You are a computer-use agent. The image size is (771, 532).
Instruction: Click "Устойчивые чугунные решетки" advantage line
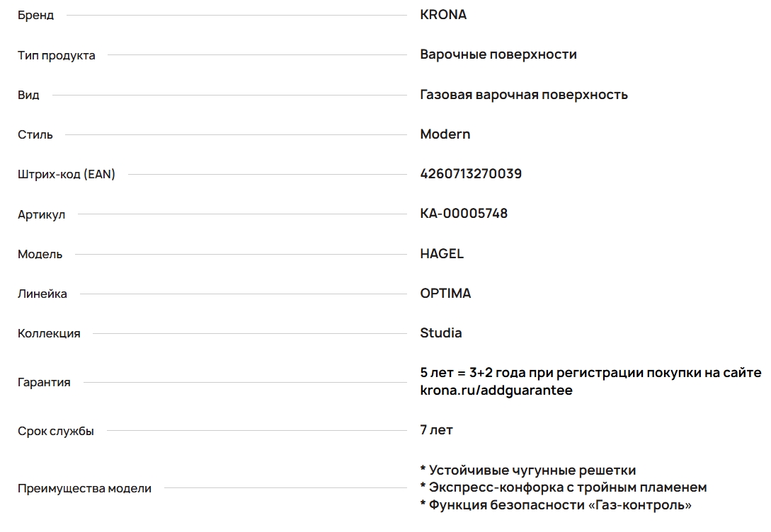click(532, 470)
